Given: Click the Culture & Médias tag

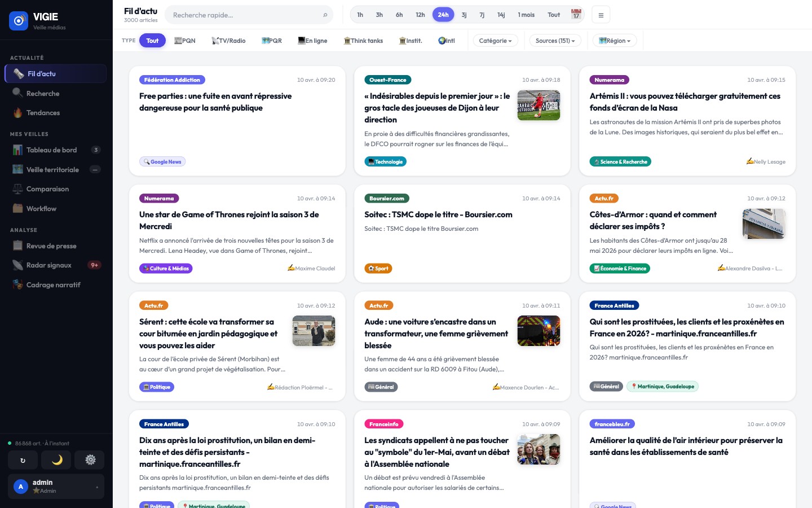Looking at the screenshot, I should 166,269.
